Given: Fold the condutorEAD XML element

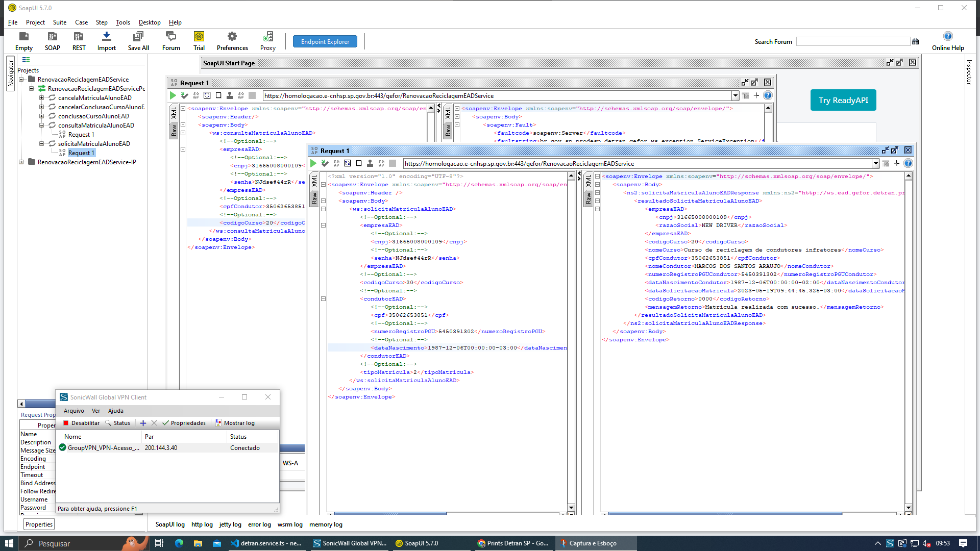Looking at the screenshot, I should pos(323,298).
